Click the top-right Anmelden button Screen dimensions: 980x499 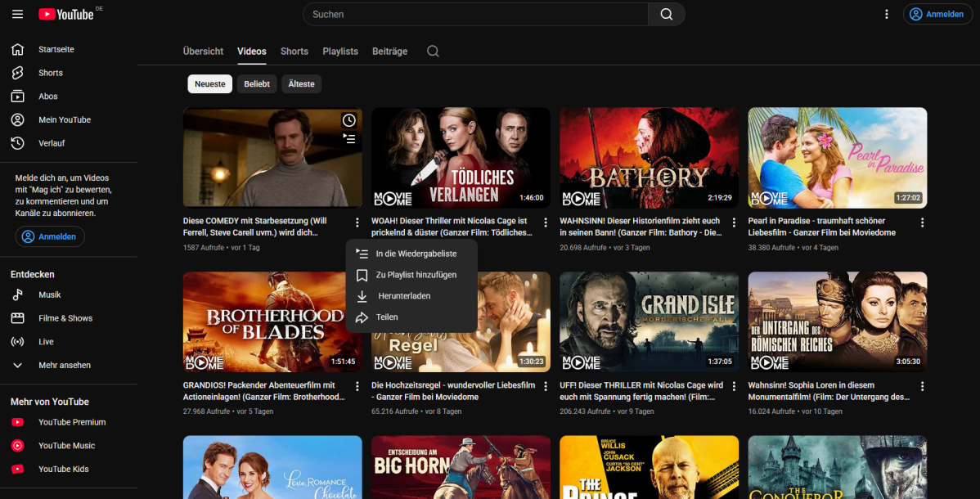pos(937,14)
